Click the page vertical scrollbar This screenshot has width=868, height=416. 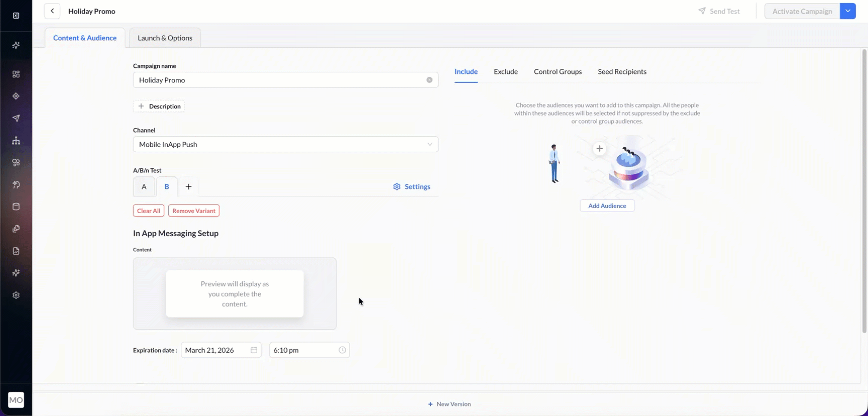864,191
